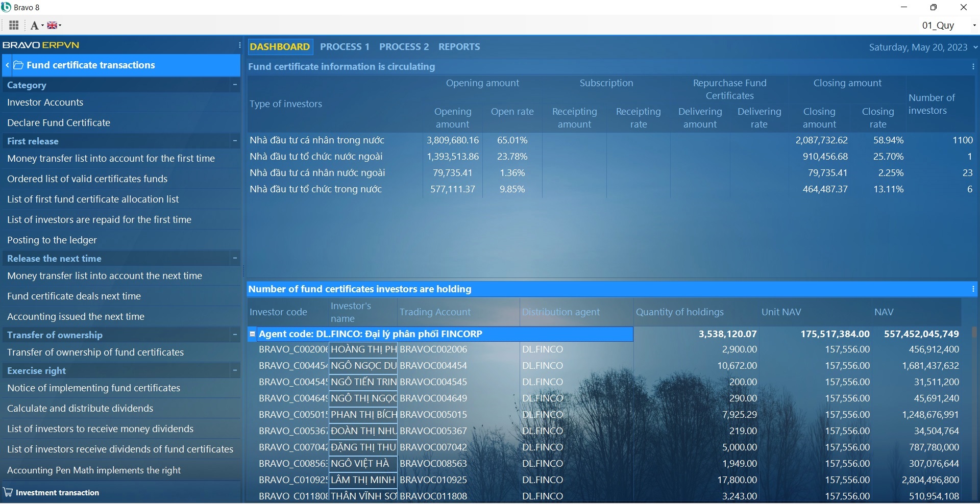
Task: Switch to the REPORTS tab
Action: tap(459, 46)
